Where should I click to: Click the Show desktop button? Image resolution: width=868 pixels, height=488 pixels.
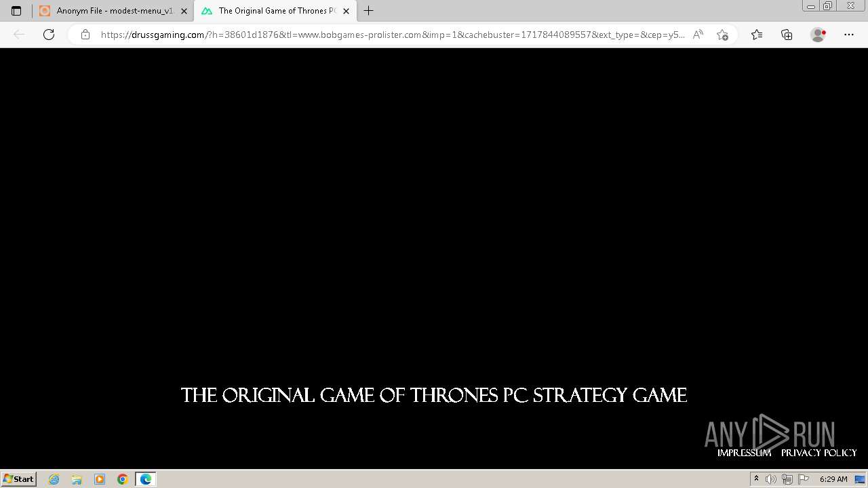pyautogui.click(x=861, y=479)
